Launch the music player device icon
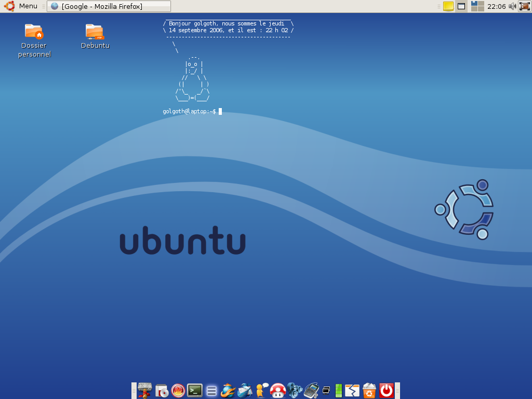 [x=312, y=390]
